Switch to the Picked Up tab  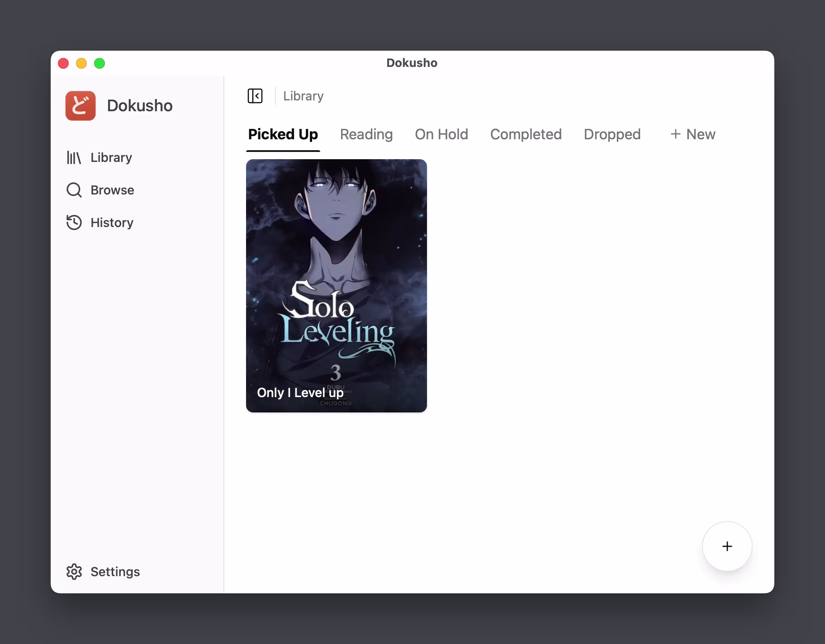click(283, 134)
